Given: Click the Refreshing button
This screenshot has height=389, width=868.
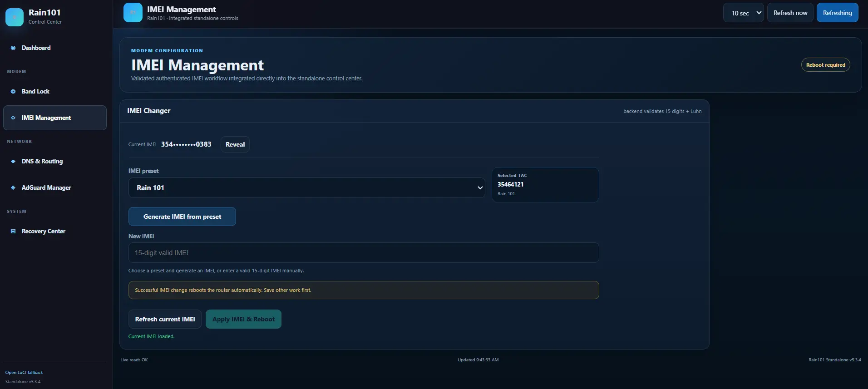Looking at the screenshot, I should tap(838, 13).
